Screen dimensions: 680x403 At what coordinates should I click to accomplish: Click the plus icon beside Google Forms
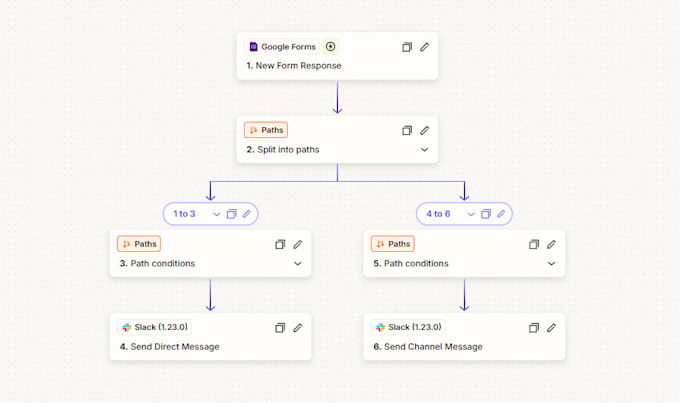[330, 46]
